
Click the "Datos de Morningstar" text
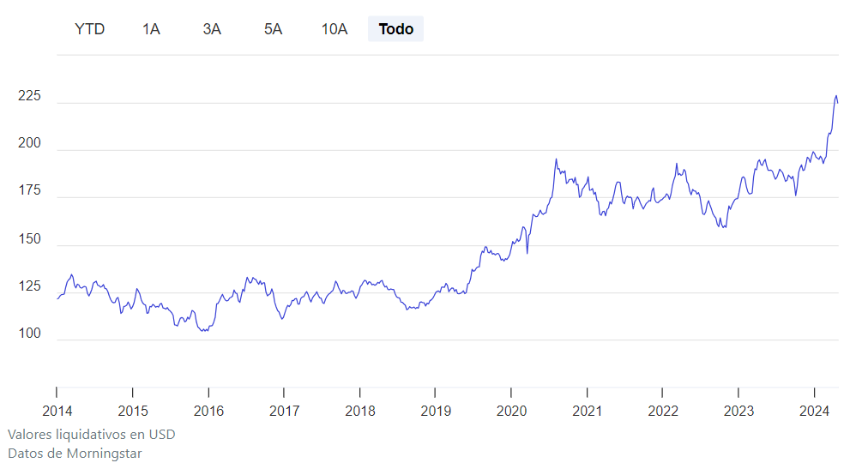tap(75, 453)
